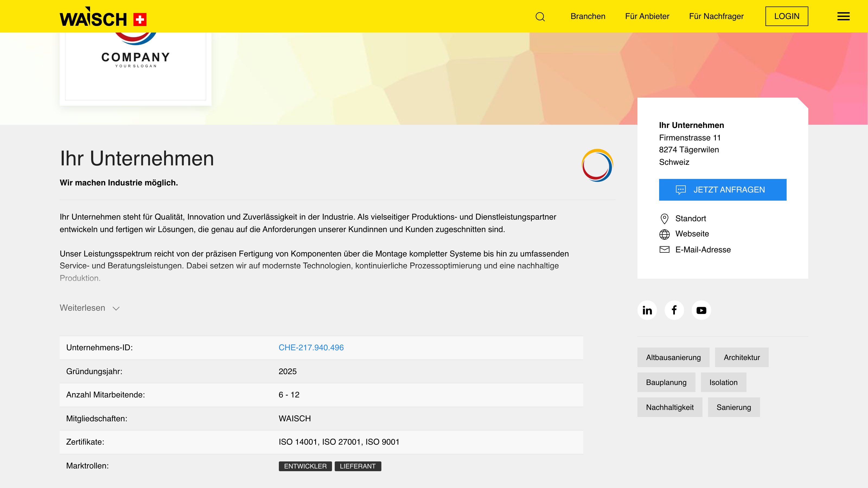Screen dimensions: 868x488
Task: Click the LOGIN button
Action: (x=786, y=16)
